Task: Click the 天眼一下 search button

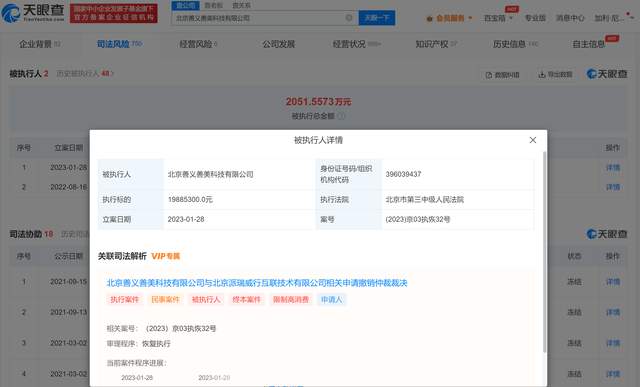Action: 377,18
